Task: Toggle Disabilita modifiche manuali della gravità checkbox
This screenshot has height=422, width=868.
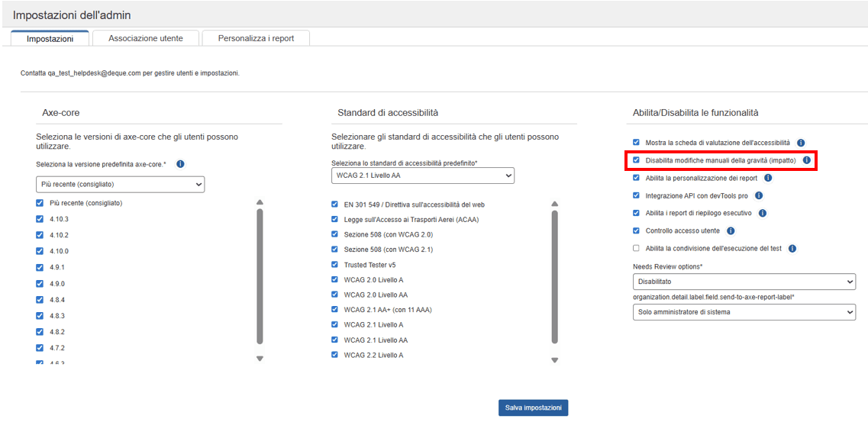Action: (x=636, y=160)
